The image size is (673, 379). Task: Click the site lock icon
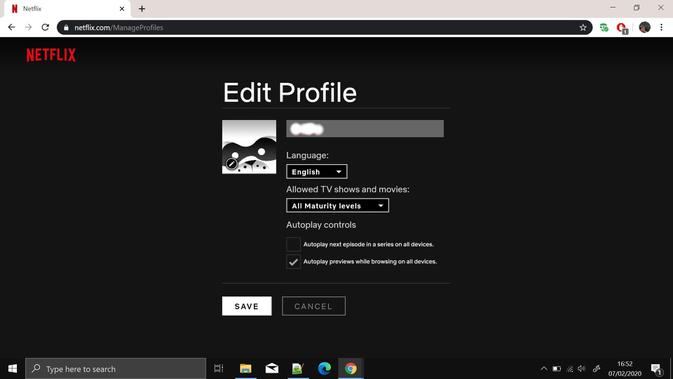pos(66,27)
